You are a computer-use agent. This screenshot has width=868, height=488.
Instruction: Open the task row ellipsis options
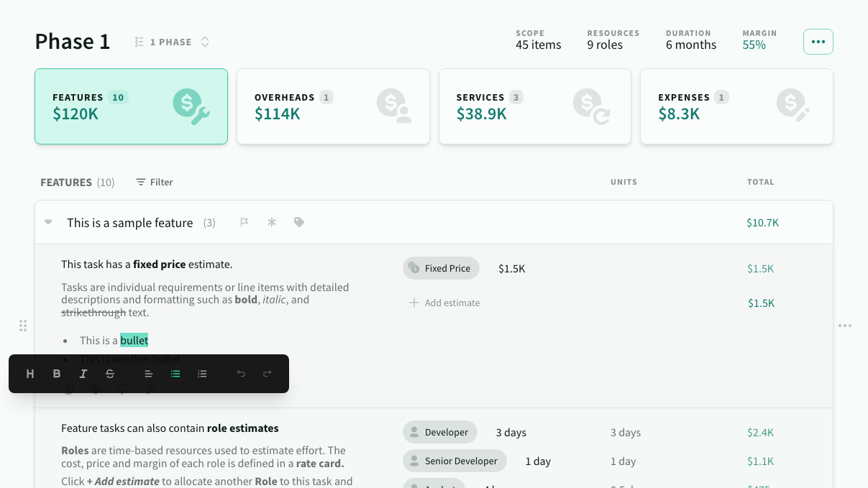click(x=845, y=326)
